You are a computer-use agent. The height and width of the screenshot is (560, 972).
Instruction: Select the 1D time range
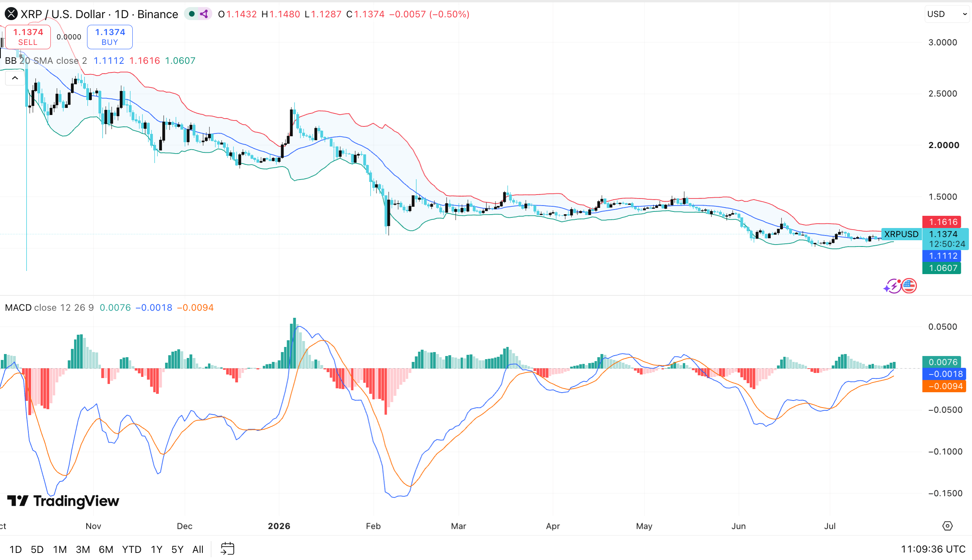15,549
